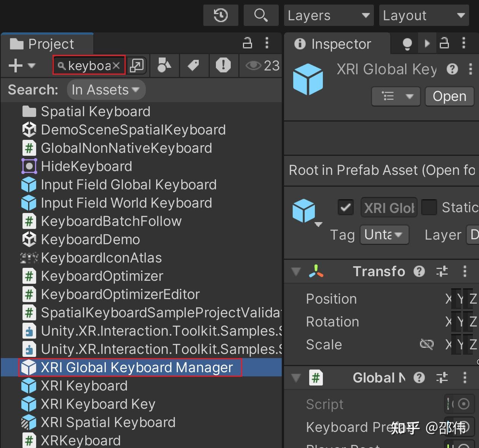Screen dimensions: 479x448
Task: Enable the Static checkbox in the Inspector
Action: coord(429,207)
